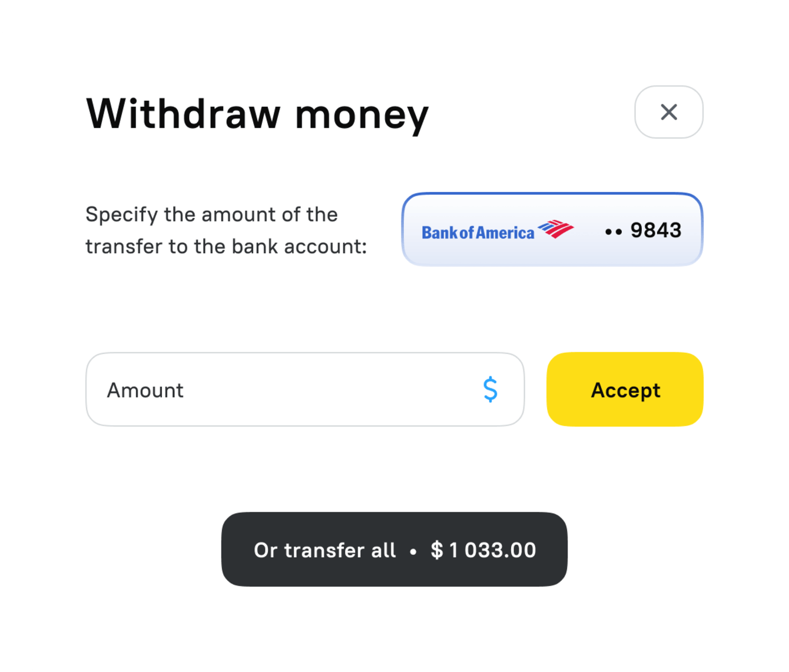Click the word "money" in the title
Image resolution: width=789 pixels, height=672 pixels.
[362, 115]
